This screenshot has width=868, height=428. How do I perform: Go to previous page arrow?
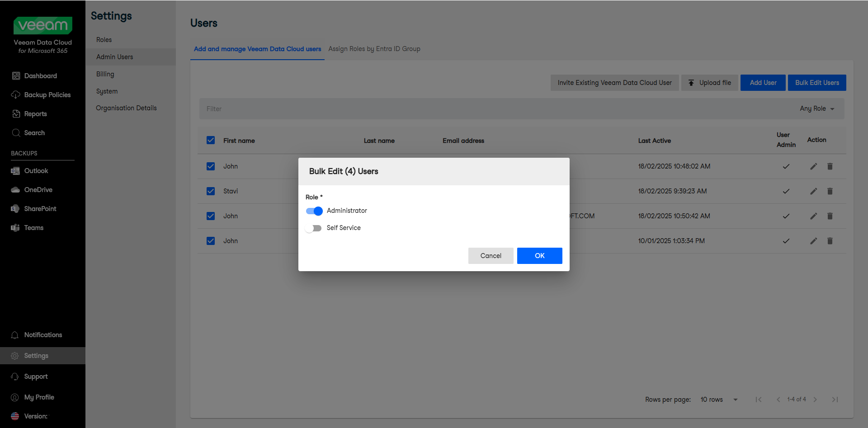[x=778, y=400]
